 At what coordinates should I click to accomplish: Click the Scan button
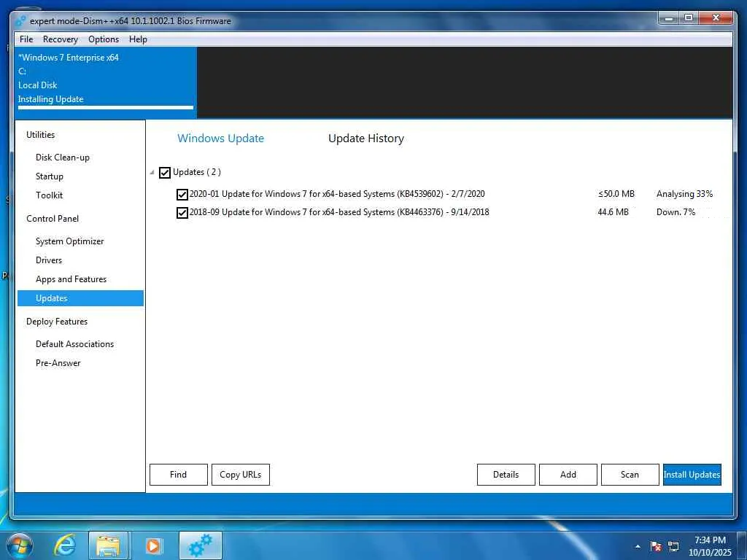tap(630, 475)
